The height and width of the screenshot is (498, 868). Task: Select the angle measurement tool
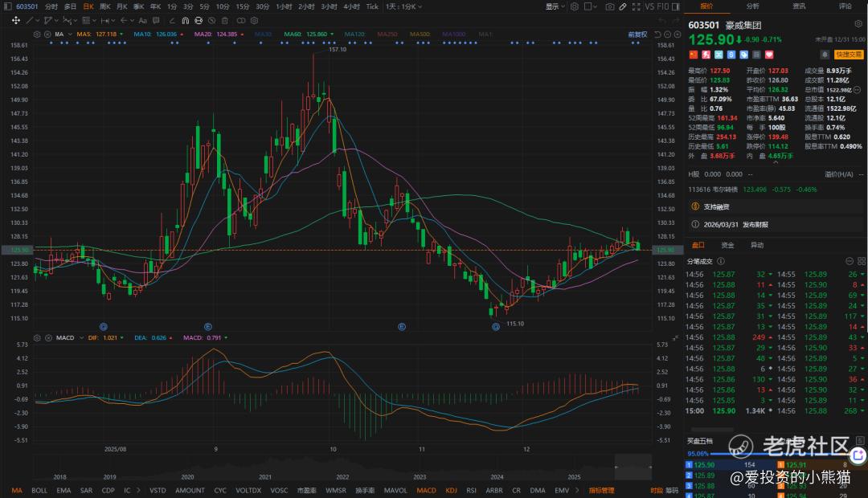click(x=172, y=20)
